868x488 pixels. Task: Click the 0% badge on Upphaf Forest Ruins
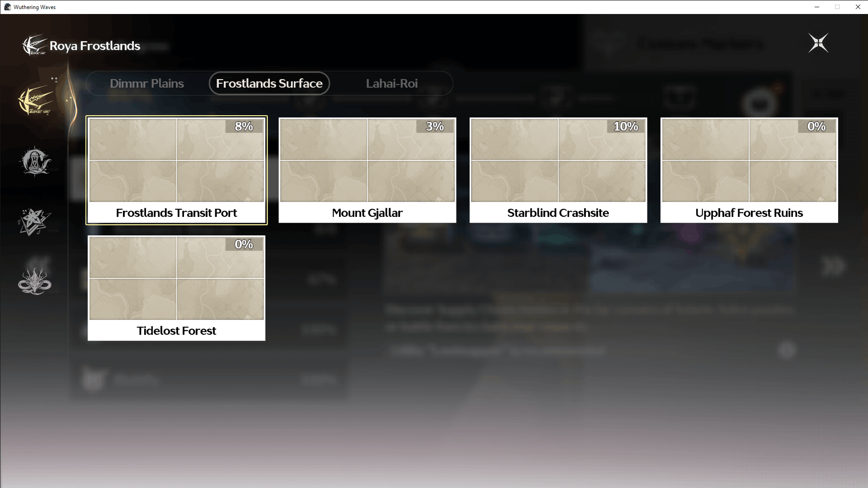817,127
